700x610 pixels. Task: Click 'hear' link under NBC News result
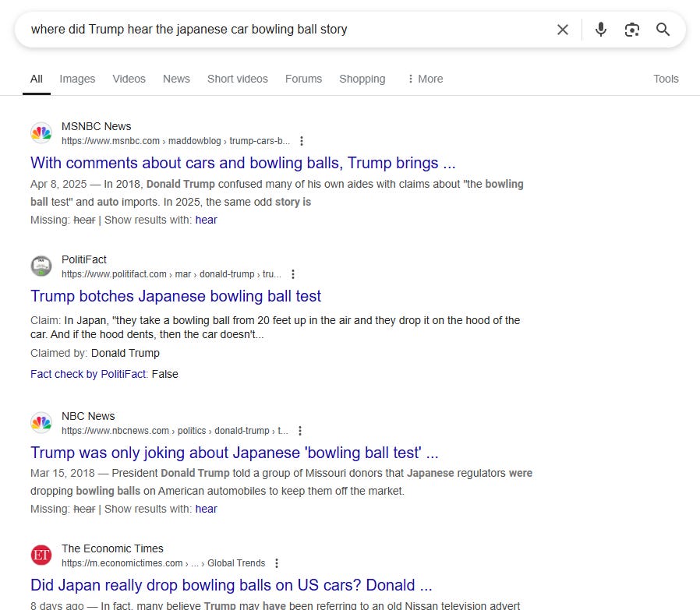click(207, 510)
